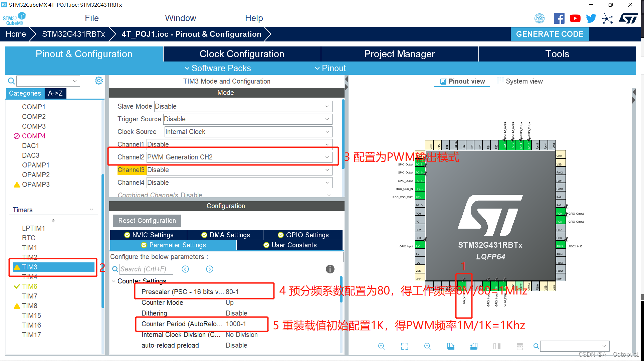
Task: Select OPAMP3 in peripheral list
Action: point(35,185)
